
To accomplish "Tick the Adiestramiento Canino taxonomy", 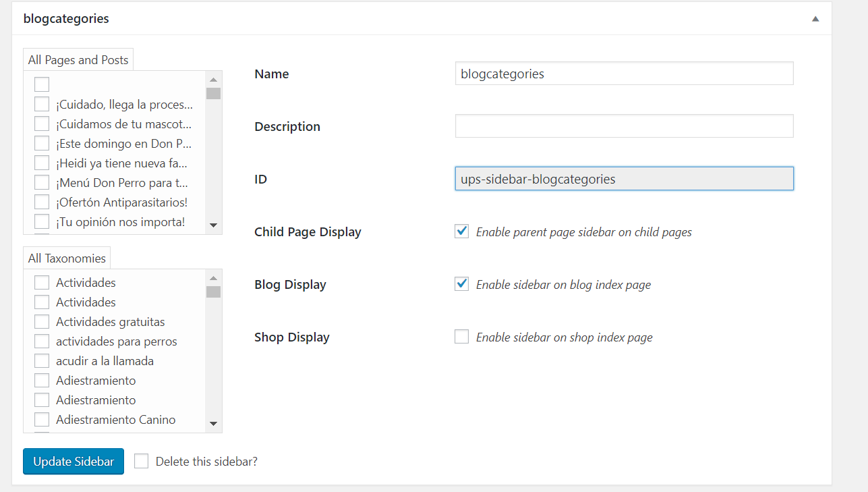I will click(x=42, y=419).
